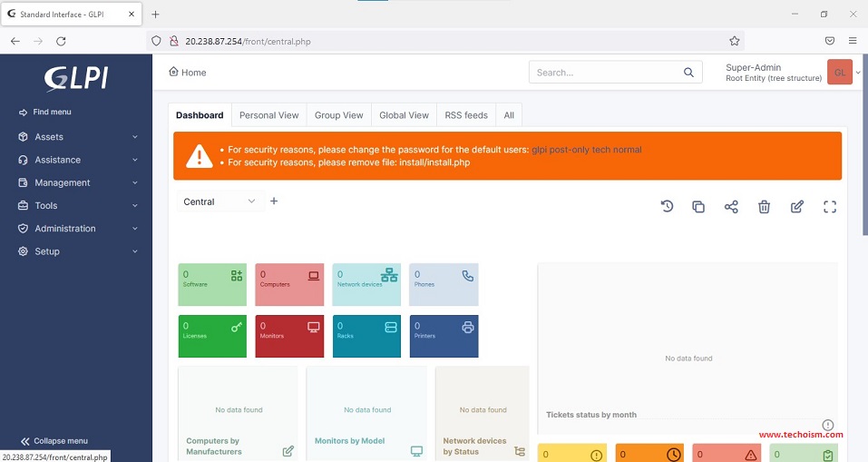Switch to the RSS feeds tab

[466, 115]
